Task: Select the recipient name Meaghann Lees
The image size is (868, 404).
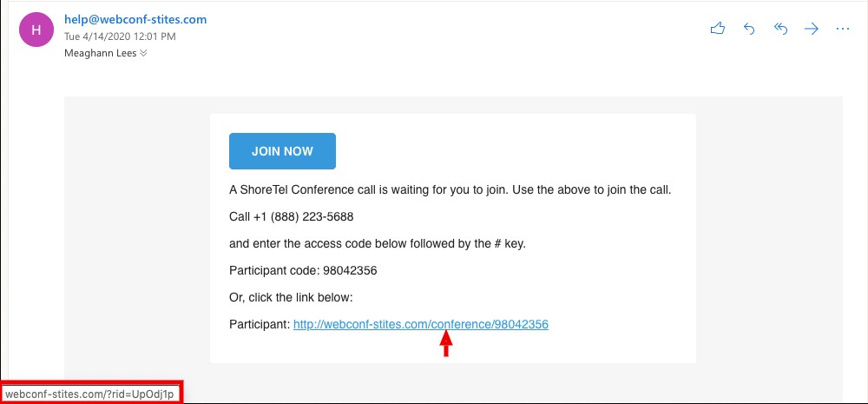Action: click(x=101, y=53)
